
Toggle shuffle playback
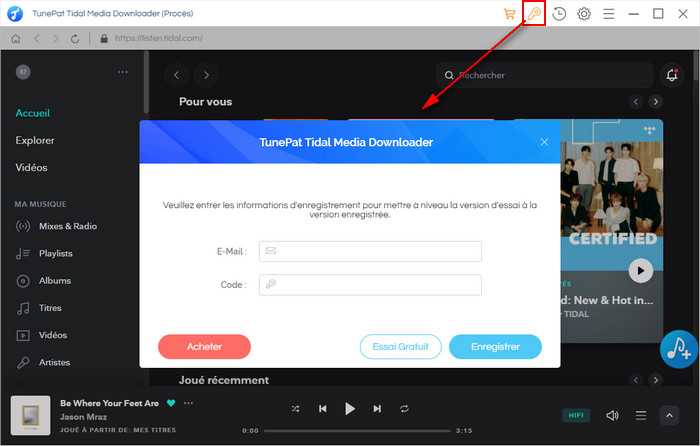tap(295, 409)
